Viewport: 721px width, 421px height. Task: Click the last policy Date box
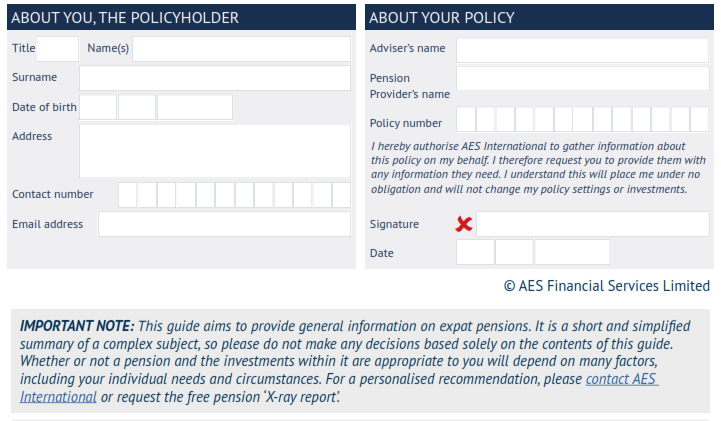[x=572, y=252]
